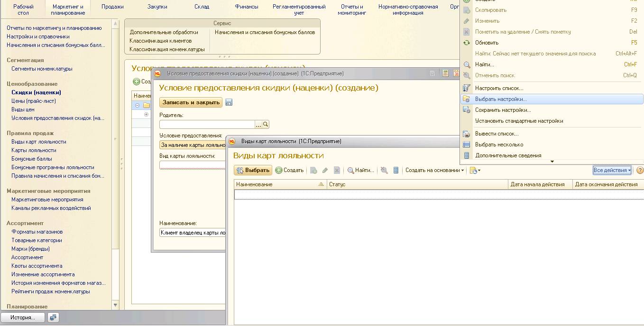This screenshot has width=644, height=326.
Task: Click the Родитель input field
Action: point(207,124)
